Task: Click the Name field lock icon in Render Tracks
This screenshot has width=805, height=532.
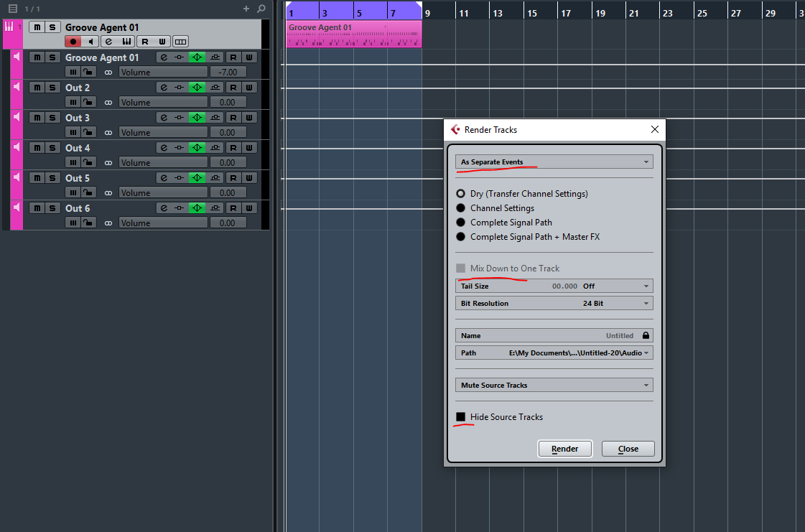Action: (x=646, y=335)
